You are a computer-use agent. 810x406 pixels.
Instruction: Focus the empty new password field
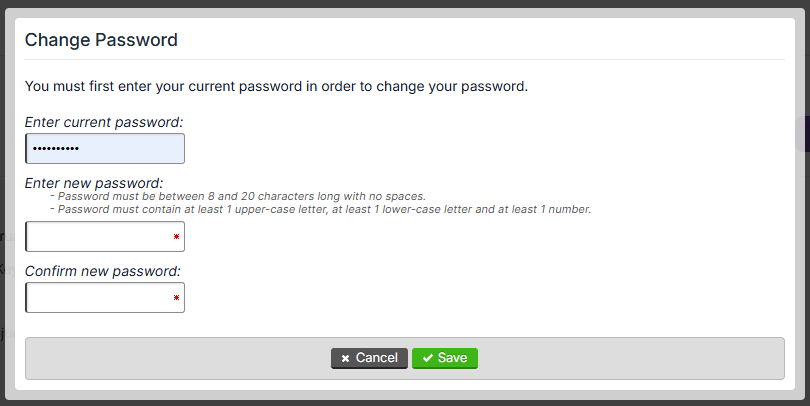[100, 237]
